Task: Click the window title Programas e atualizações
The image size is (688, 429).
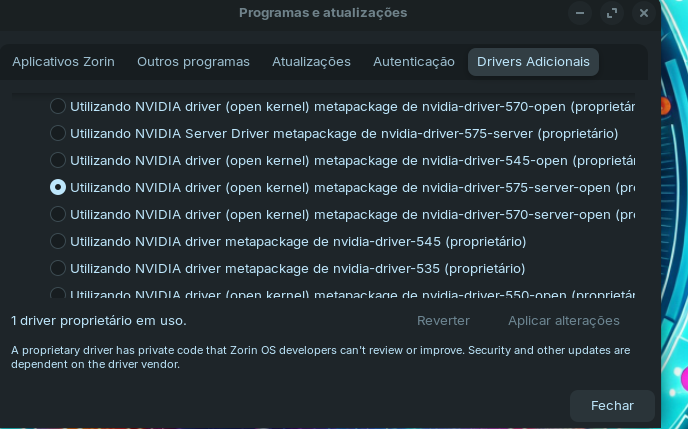Action: point(323,13)
